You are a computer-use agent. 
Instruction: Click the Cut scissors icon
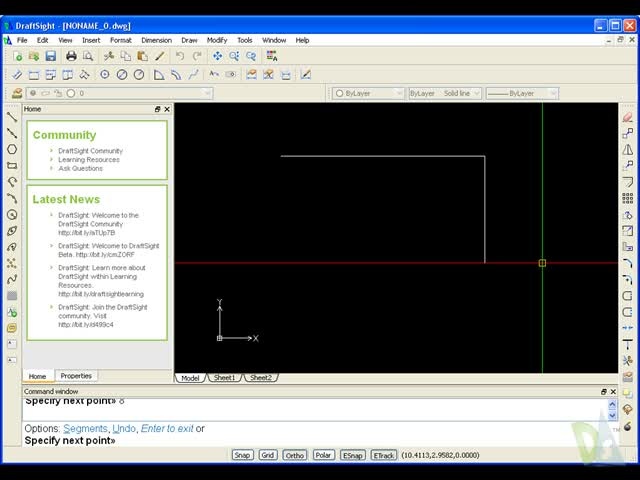[108, 56]
